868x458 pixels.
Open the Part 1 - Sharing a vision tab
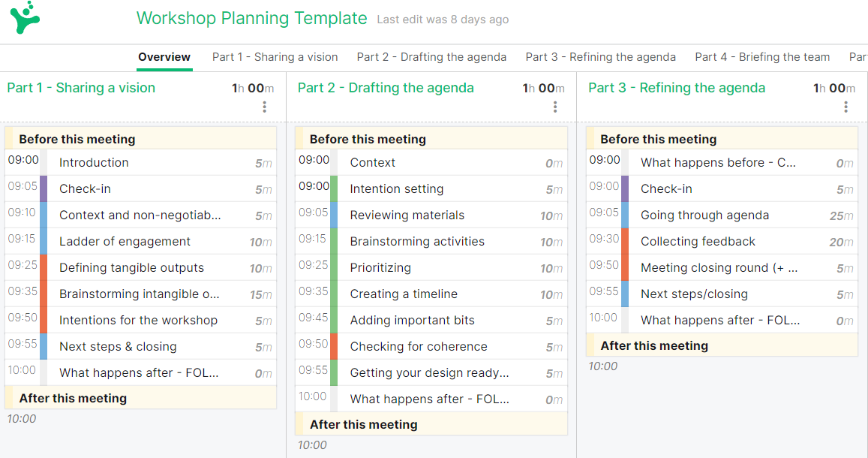(275, 56)
